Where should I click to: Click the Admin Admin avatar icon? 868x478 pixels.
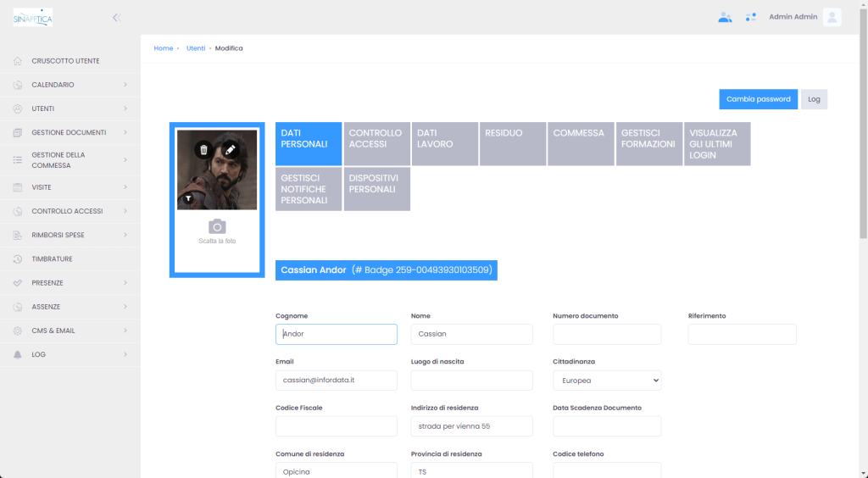(832, 17)
